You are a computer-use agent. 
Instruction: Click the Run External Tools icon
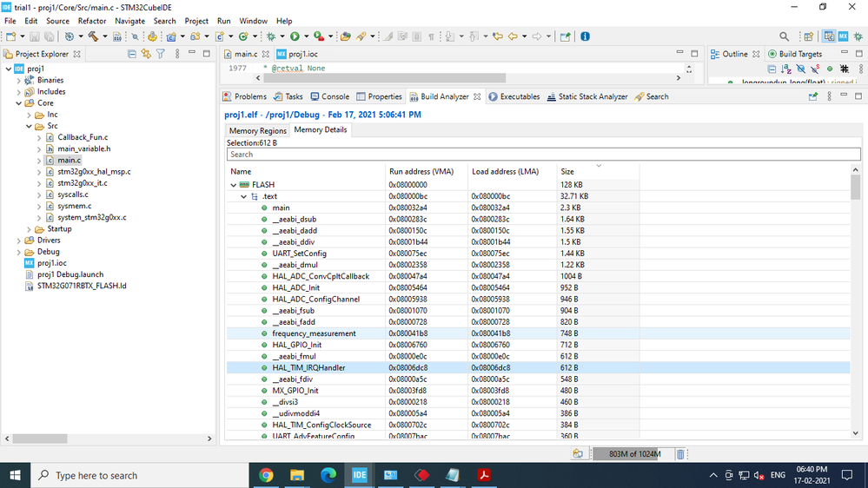coord(319,36)
